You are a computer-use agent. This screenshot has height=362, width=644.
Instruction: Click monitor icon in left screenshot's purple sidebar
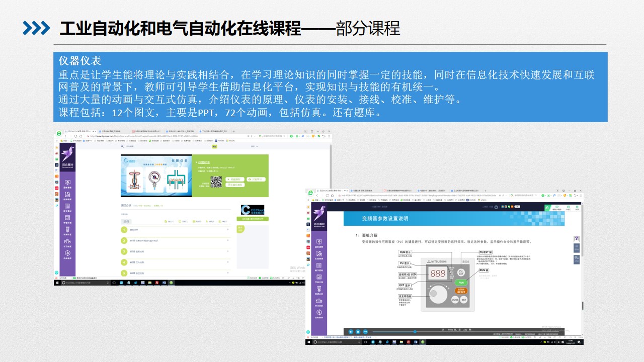(67, 183)
